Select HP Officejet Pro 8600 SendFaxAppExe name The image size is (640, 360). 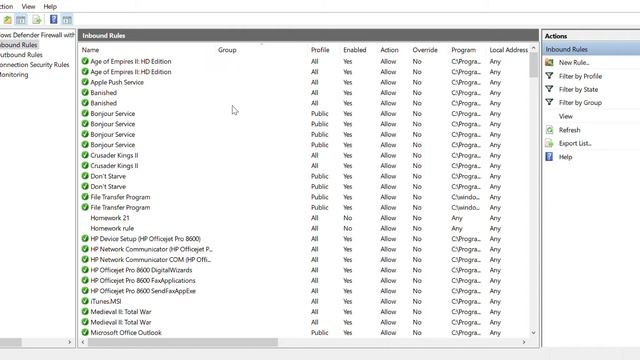tap(143, 291)
